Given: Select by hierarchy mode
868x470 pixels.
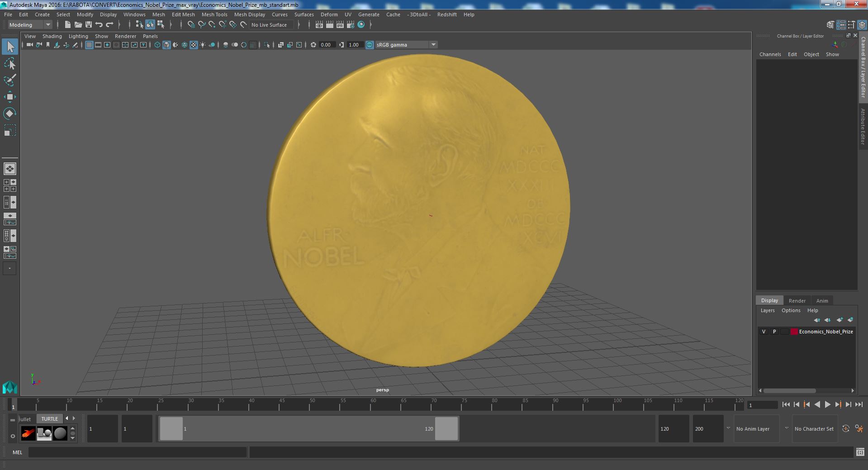Looking at the screenshot, I should [139, 25].
